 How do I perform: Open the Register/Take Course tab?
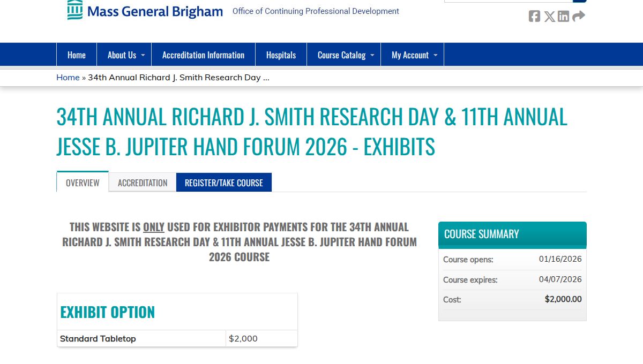point(224,183)
